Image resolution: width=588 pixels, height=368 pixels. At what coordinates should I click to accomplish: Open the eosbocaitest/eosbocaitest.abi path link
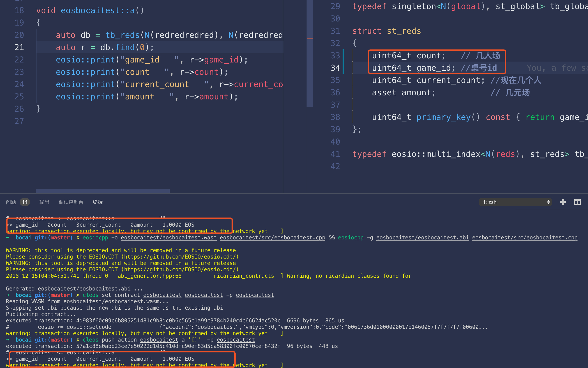[422, 238]
